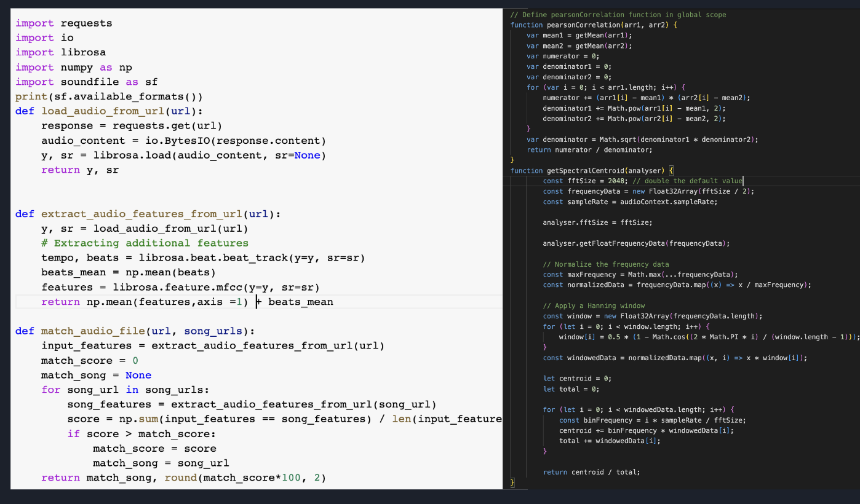The height and width of the screenshot is (504, 860).
Task: Click the 'denominator1 += Math.pow' line
Action: tap(635, 108)
